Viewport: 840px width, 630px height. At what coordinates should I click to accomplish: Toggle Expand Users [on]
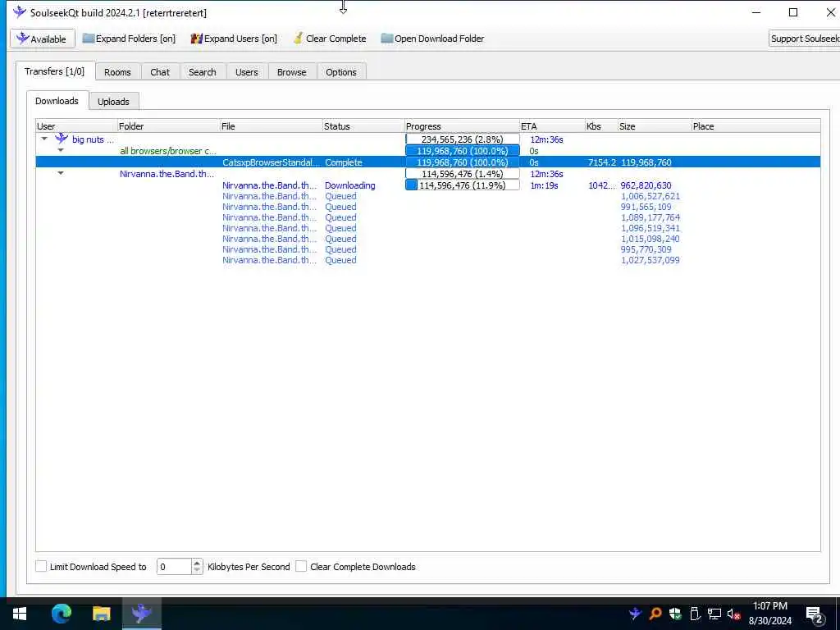pyautogui.click(x=234, y=39)
